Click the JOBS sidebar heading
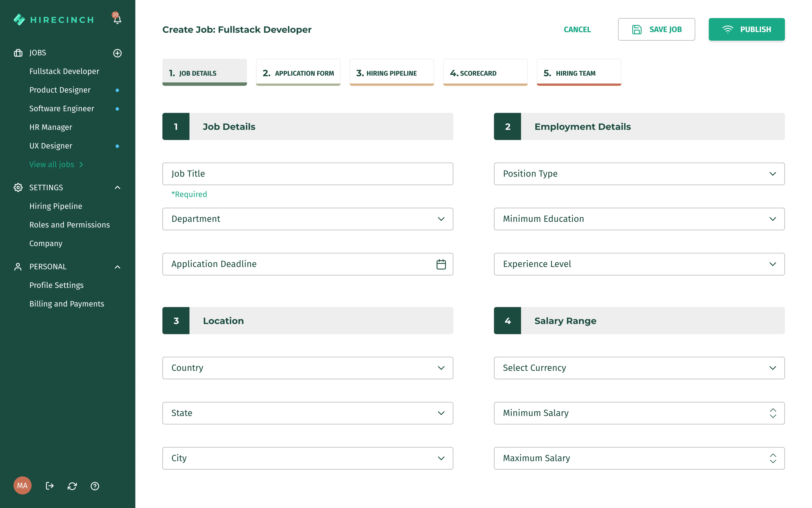This screenshot has height=508, width=812. [38, 53]
